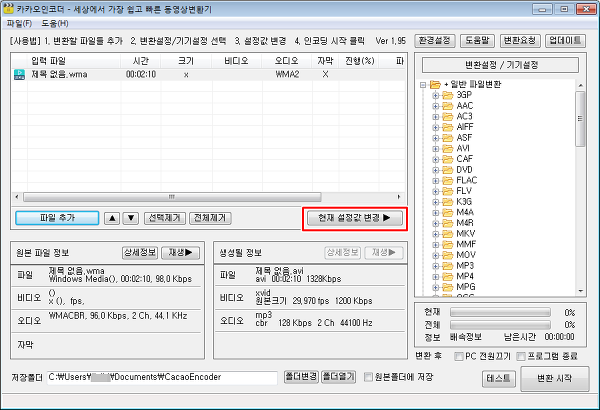600x410 pixels.
Task: Click the file icon beside 제목 없음.wma
Action: (19, 74)
